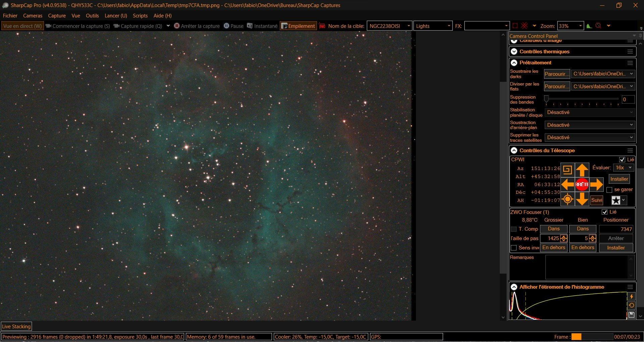Toggle the red reticule crosshair overlay icon

pyautogui.click(x=525, y=26)
